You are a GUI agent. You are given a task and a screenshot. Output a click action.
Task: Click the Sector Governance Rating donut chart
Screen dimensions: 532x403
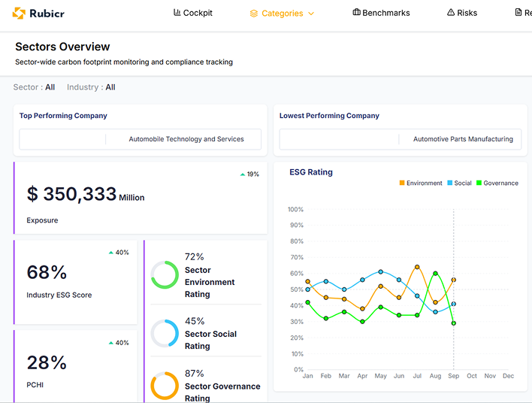(x=165, y=386)
